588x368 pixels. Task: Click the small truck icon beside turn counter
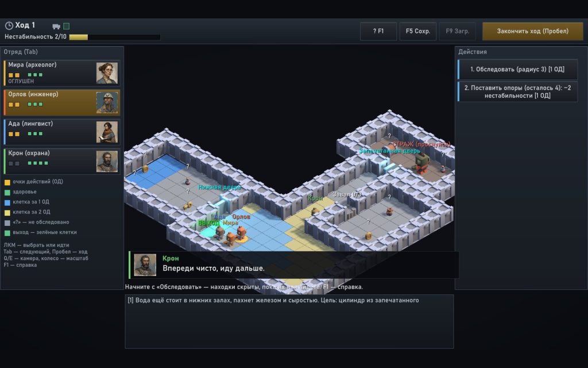click(56, 26)
